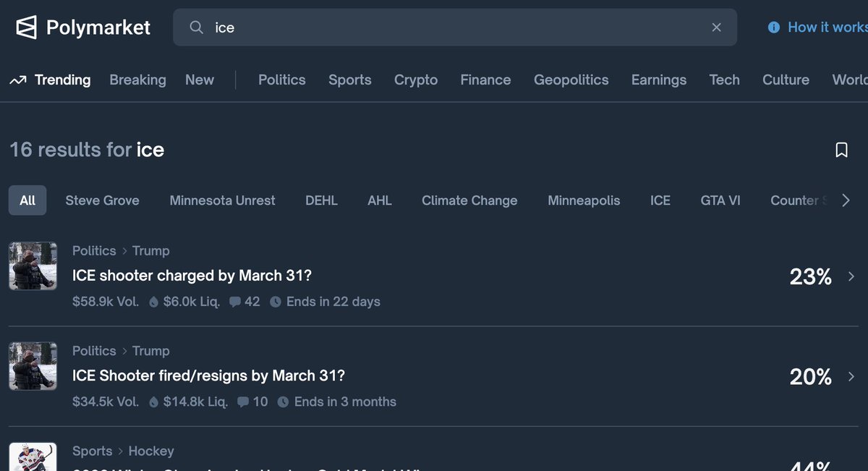This screenshot has height=471, width=868.
Task: Click clock icon near Ends in 22 days
Action: [276, 302]
